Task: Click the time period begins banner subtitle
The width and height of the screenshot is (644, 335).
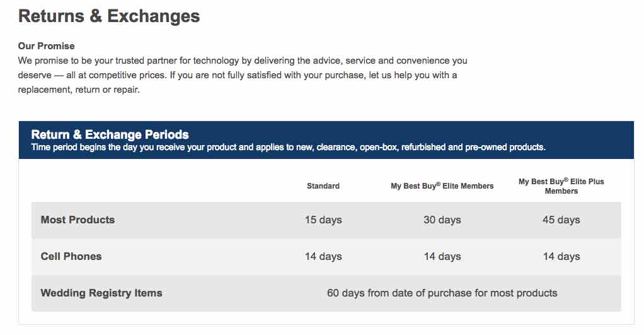Action: click(x=289, y=147)
